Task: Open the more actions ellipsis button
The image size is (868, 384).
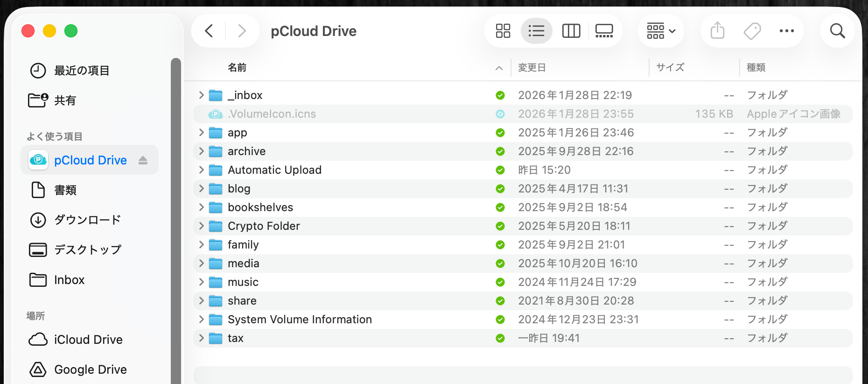Action: (x=786, y=31)
